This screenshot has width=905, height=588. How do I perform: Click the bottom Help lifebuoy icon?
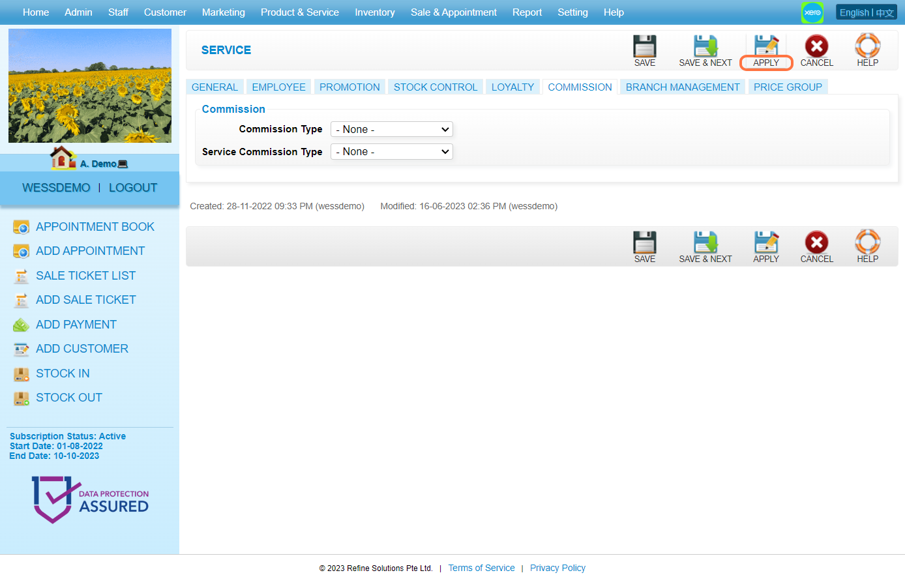point(867,242)
